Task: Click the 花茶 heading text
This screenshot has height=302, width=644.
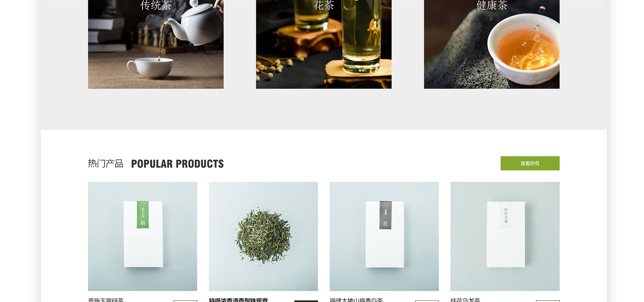Action: pos(324,5)
